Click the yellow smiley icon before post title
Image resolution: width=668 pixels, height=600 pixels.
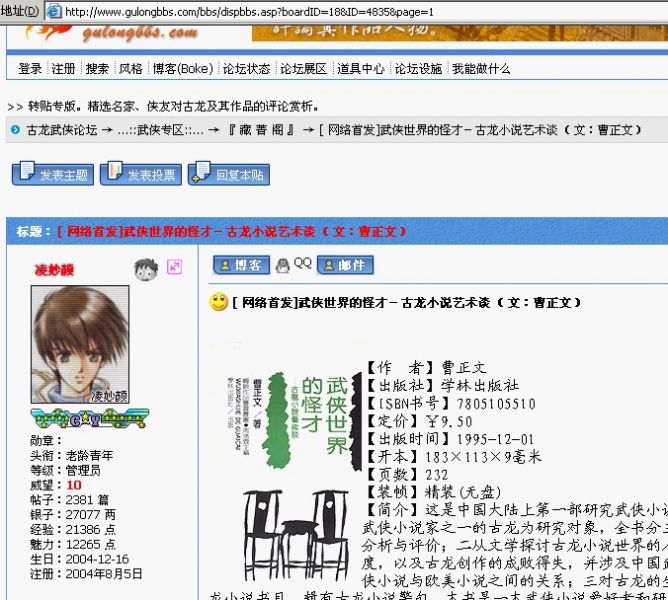pos(218,302)
